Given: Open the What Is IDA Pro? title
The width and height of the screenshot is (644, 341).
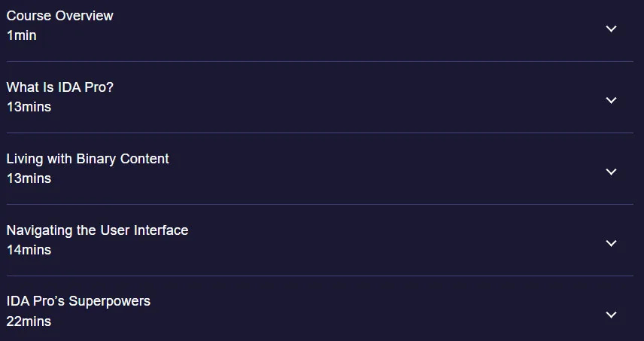Looking at the screenshot, I should coord(60,87).
